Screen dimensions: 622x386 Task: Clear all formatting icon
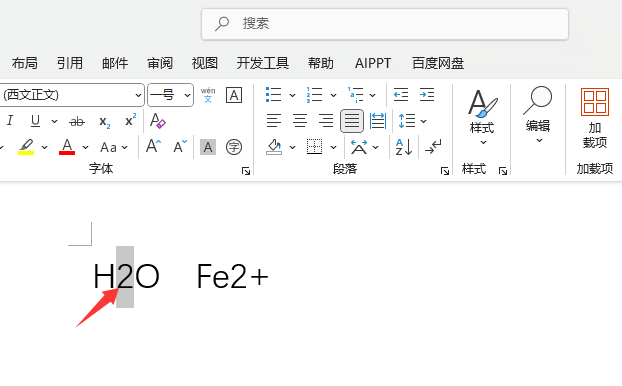(157, 121)
